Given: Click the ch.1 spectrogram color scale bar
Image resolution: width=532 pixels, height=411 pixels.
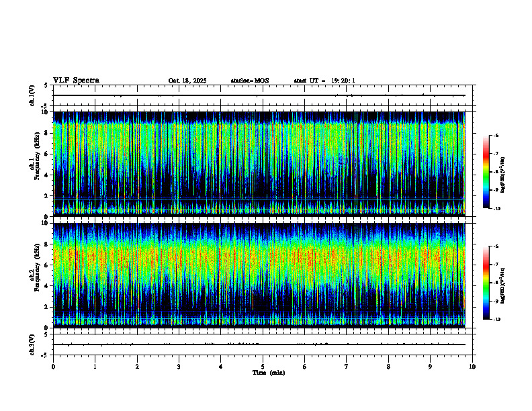Looking at the screenshot, I should click(x=486, y=172).
